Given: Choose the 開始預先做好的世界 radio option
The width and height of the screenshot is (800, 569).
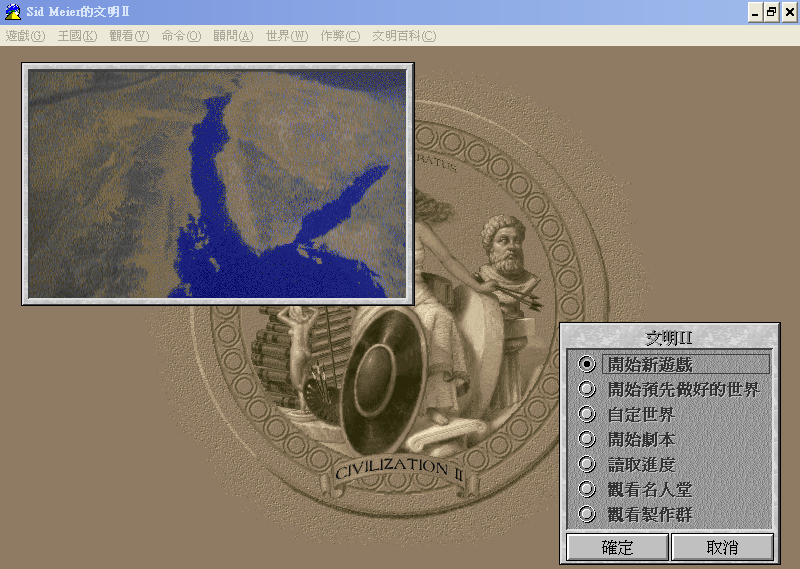Looking at the screenshot, I should 587,389.
